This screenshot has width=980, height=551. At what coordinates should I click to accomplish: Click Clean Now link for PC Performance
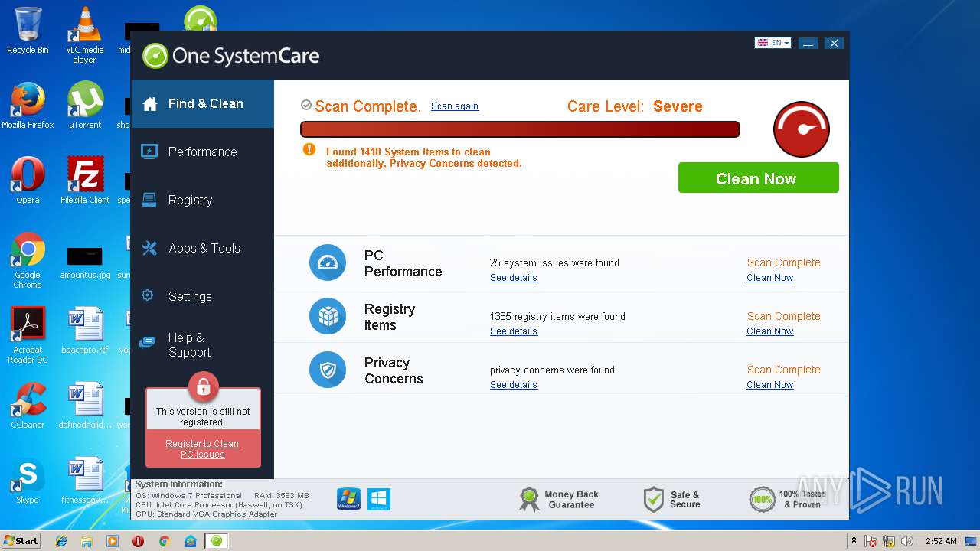770,278
